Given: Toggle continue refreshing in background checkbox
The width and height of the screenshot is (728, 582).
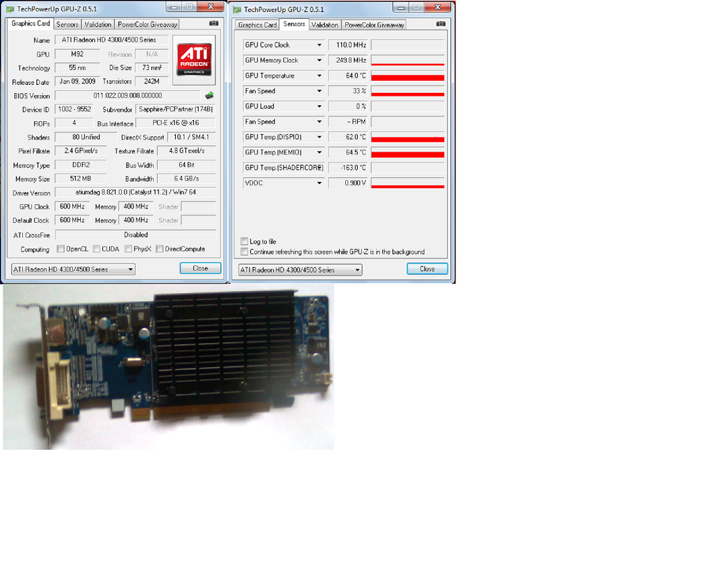Looking at the screenshot, I should tap(245, 252).
